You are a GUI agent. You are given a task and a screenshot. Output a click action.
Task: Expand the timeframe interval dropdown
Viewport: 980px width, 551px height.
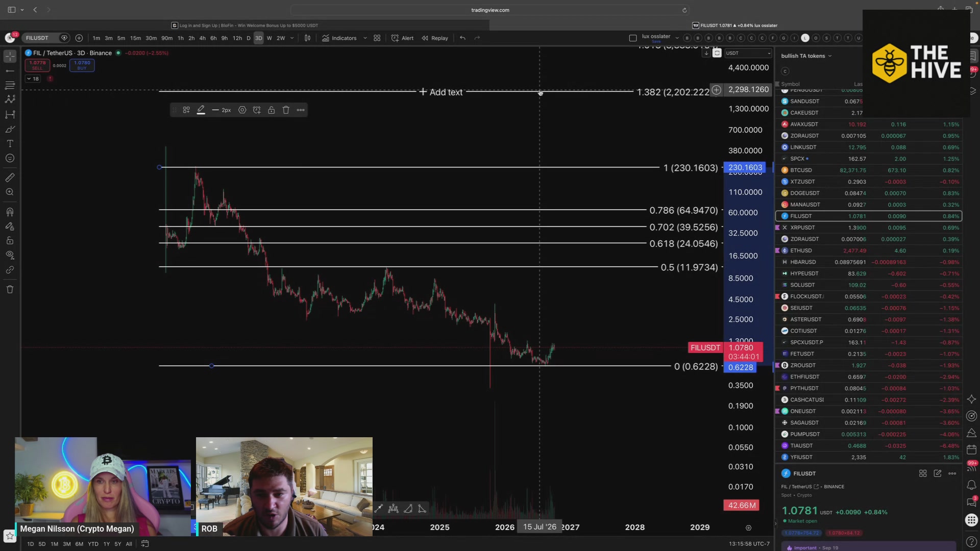click(x=292, y=38)
